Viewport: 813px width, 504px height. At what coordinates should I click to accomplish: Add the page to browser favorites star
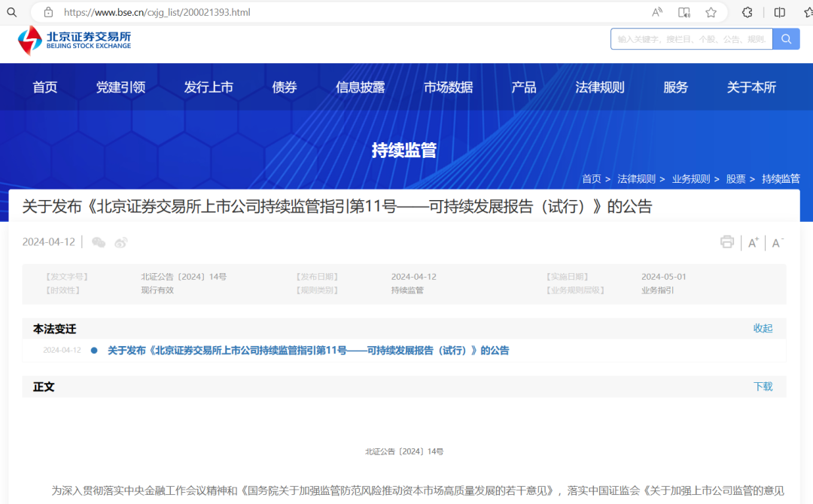click(711, 12)
